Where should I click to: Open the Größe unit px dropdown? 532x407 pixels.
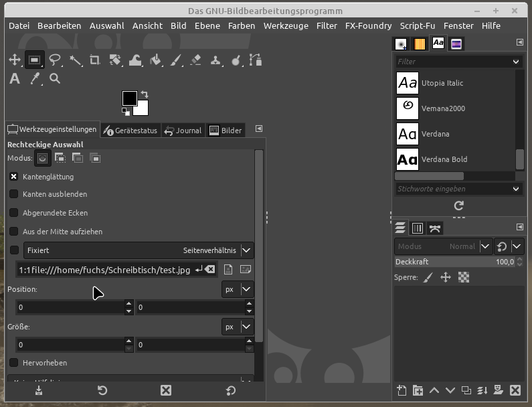pyautogui.click(x=238, y=327)
